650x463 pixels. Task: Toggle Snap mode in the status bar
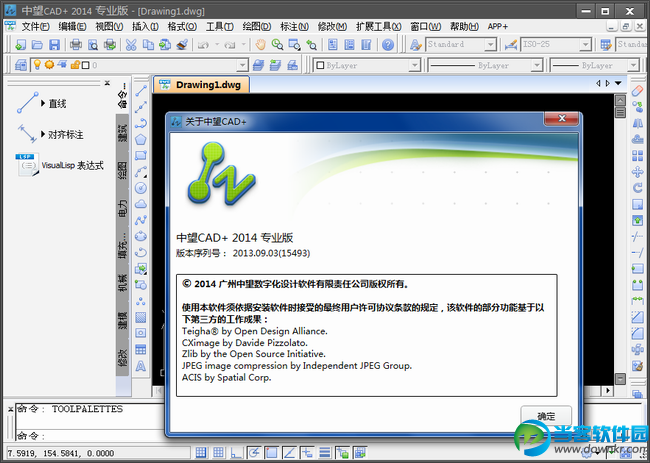tap(201, 453)
